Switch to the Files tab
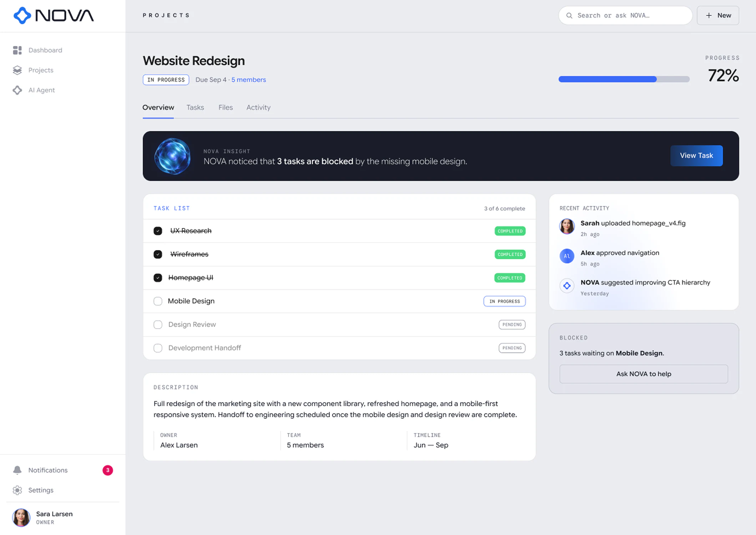 (x=226, y=107)
